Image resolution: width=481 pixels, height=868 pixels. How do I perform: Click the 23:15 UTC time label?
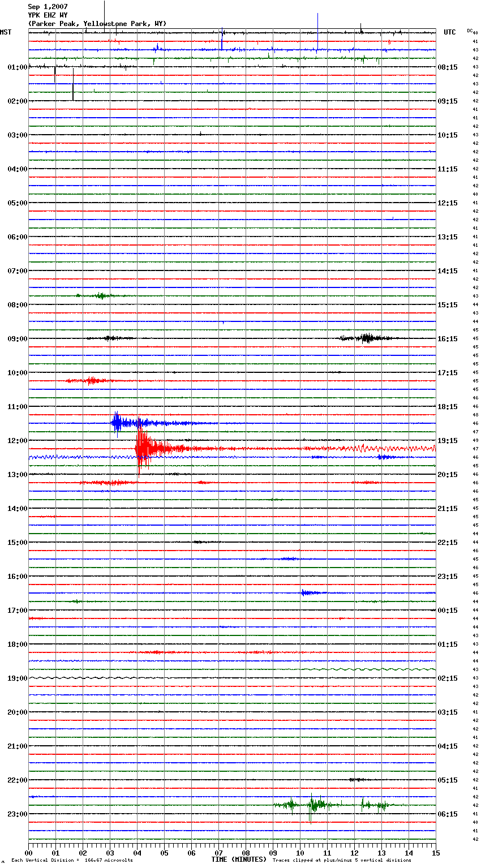[x=448, y=577]
